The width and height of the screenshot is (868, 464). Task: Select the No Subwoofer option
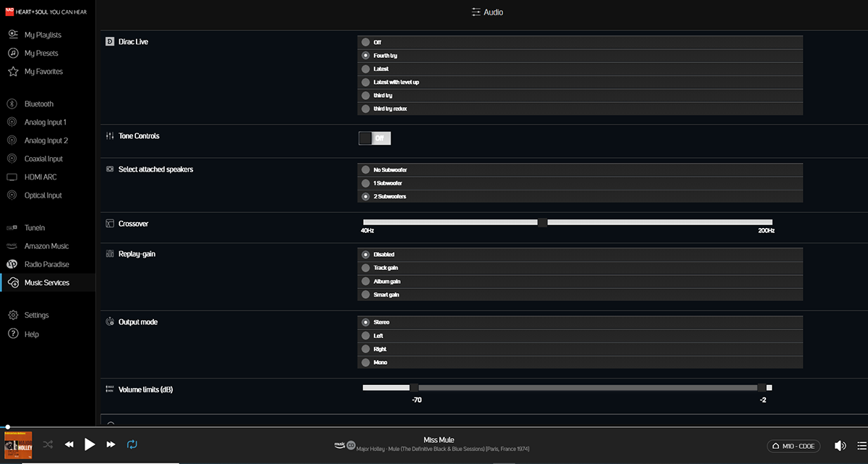point(580,170)
